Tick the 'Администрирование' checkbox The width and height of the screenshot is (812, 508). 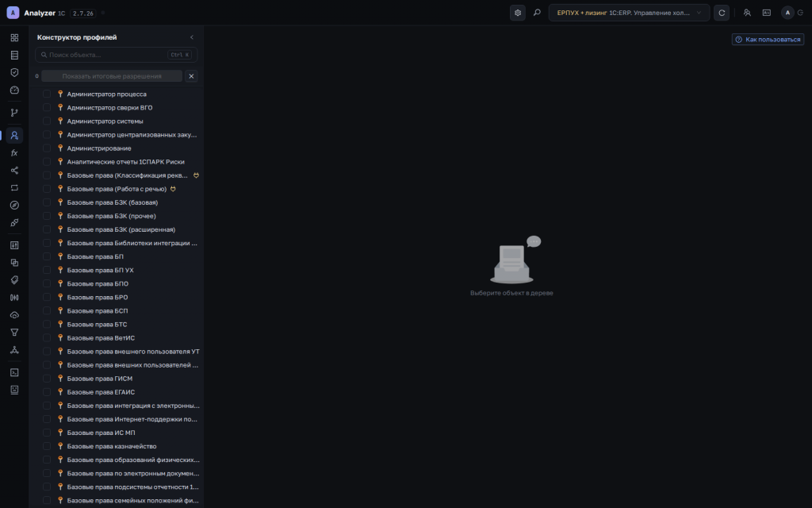click(x=47, y=148)
